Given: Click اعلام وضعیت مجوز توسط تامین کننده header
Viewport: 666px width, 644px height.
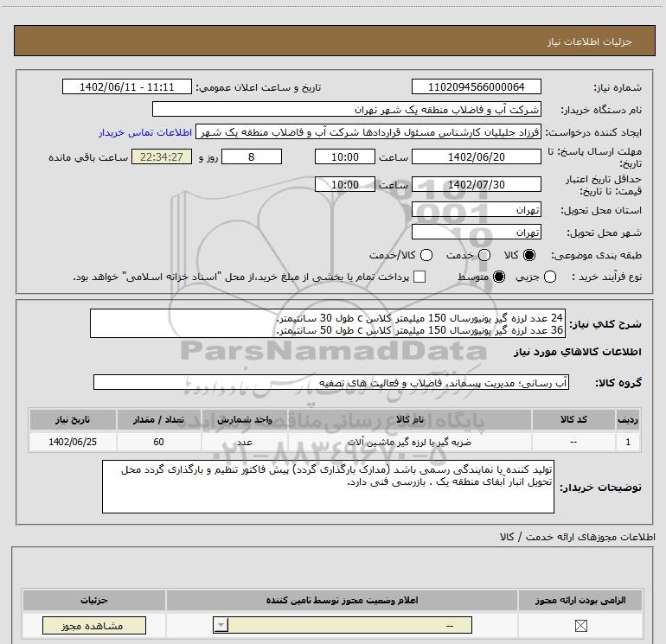Looking at the screenshot, I should pyautogui.click(x=342, y=600).
